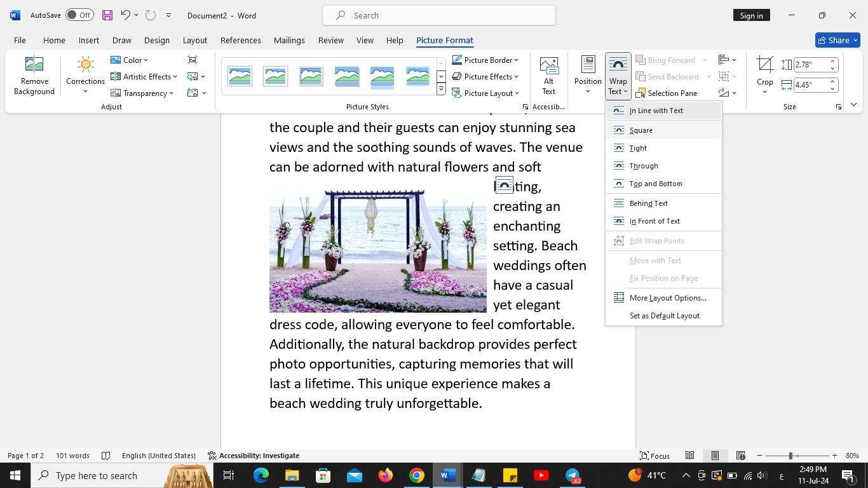Open Rotate objects menu

click(727, 93)
